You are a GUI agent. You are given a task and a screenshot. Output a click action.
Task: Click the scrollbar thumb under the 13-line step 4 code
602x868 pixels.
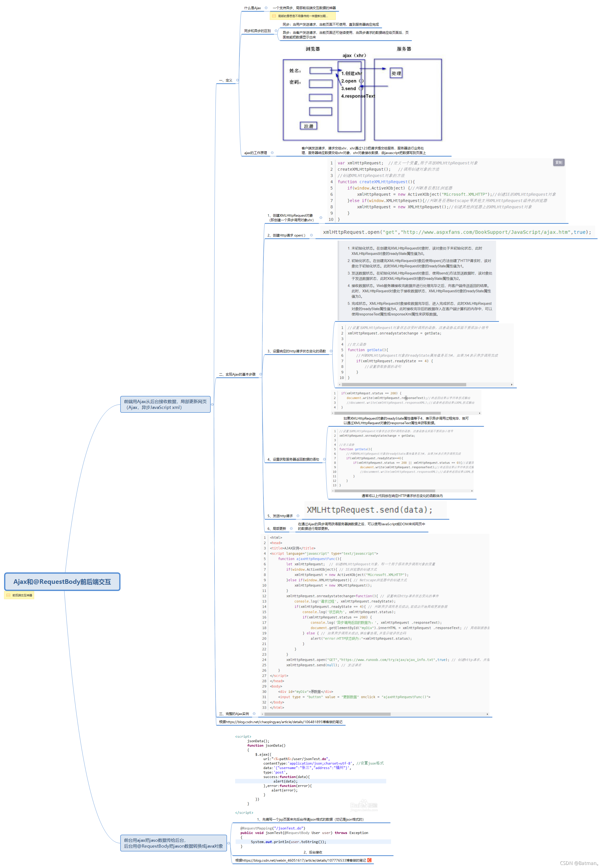point(385,491)
